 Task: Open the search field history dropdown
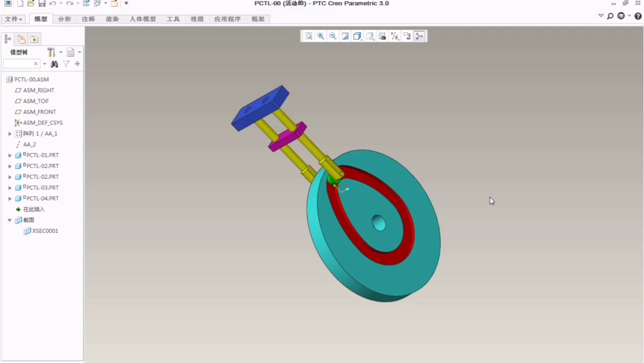[x=45, y=64]
